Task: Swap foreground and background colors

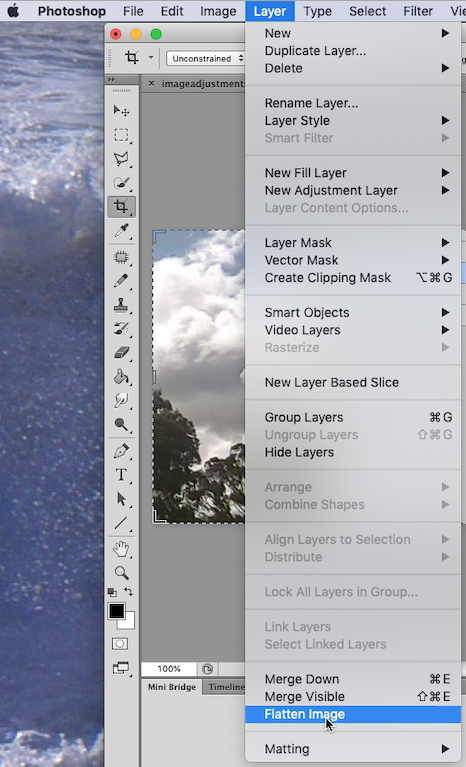Action: coord(129,592)
